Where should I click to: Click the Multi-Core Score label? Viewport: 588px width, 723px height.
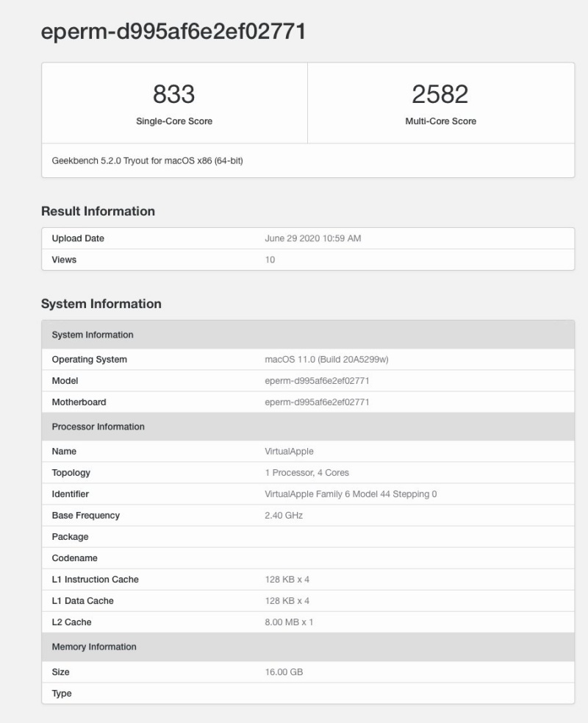coord(440,121)
